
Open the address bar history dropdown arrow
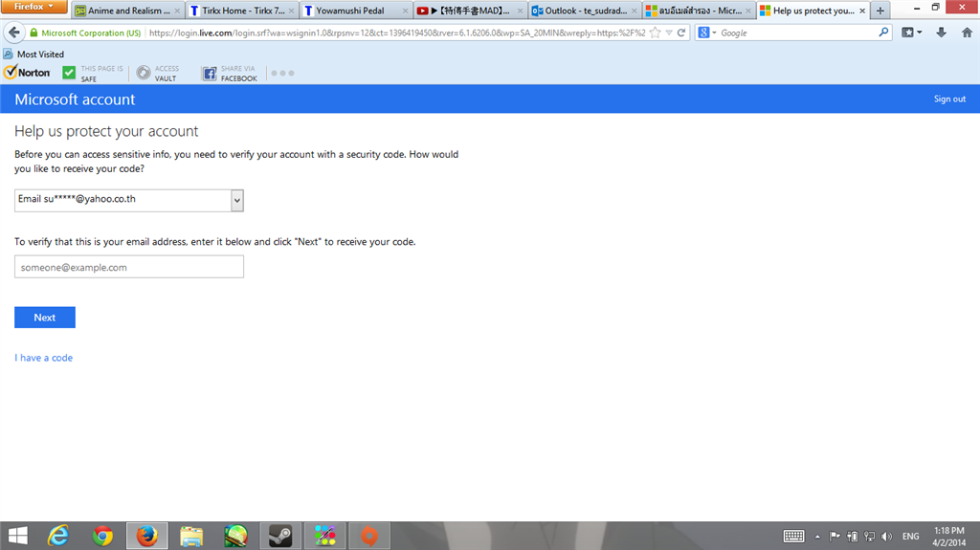(x=669, y=33)
